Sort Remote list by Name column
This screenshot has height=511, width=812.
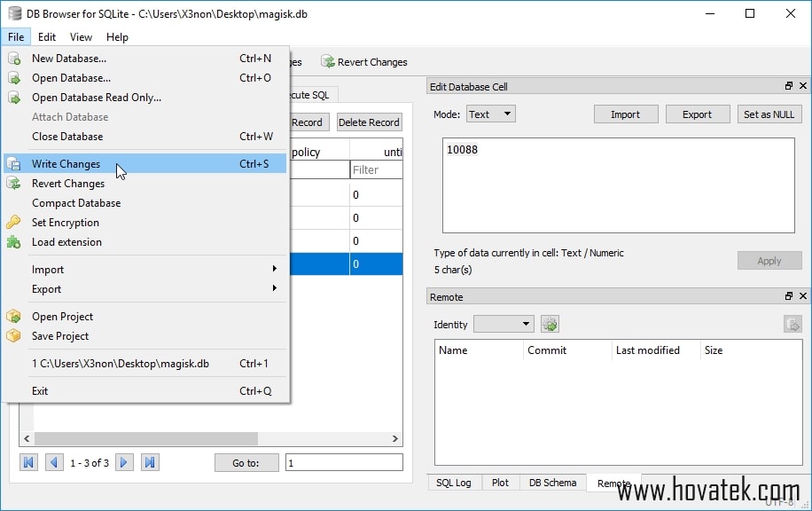tap(480, 350)
